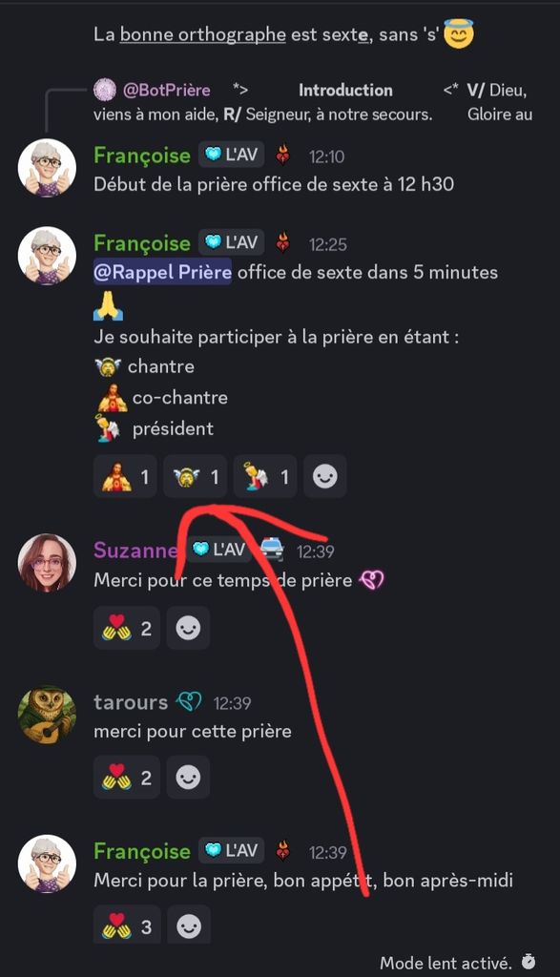This screenshot has width=560, height=977.
Task: Toggle heart-hands reaction under Suzanne's message
Action: coord(127,628)
